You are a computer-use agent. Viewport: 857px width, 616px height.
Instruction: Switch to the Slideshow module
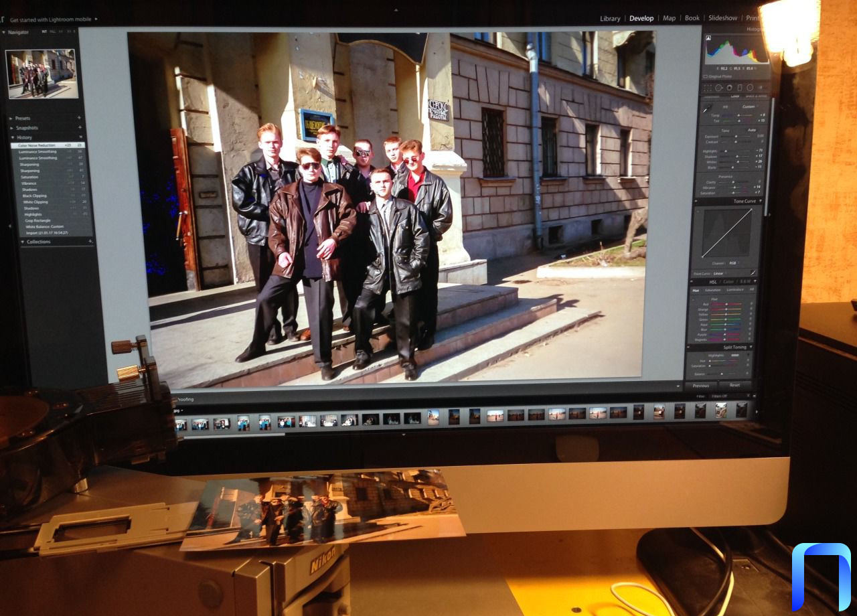click(x=722, y=18)
